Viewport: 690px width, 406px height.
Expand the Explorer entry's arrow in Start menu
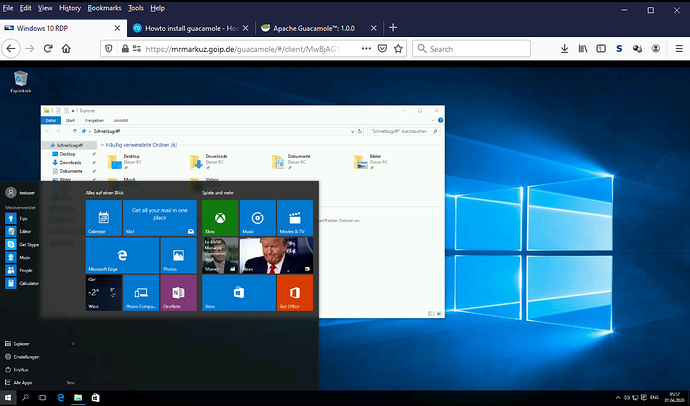pos(73,344)
